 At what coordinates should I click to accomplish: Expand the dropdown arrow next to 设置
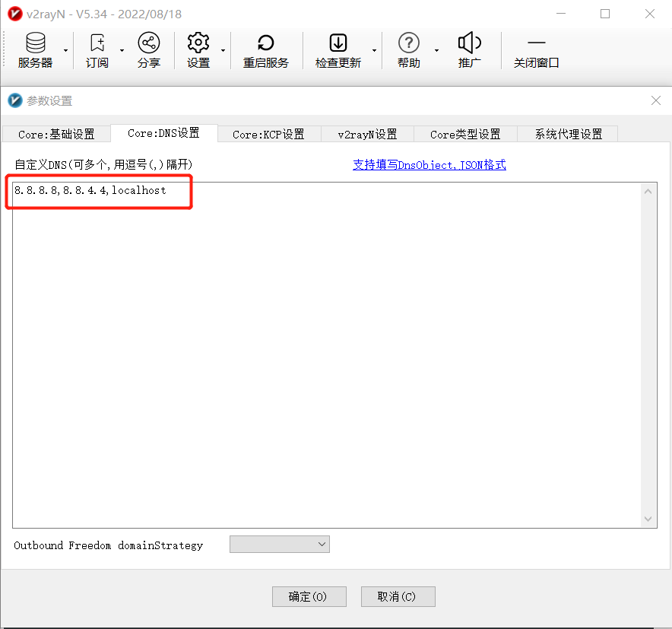(223, 50)
